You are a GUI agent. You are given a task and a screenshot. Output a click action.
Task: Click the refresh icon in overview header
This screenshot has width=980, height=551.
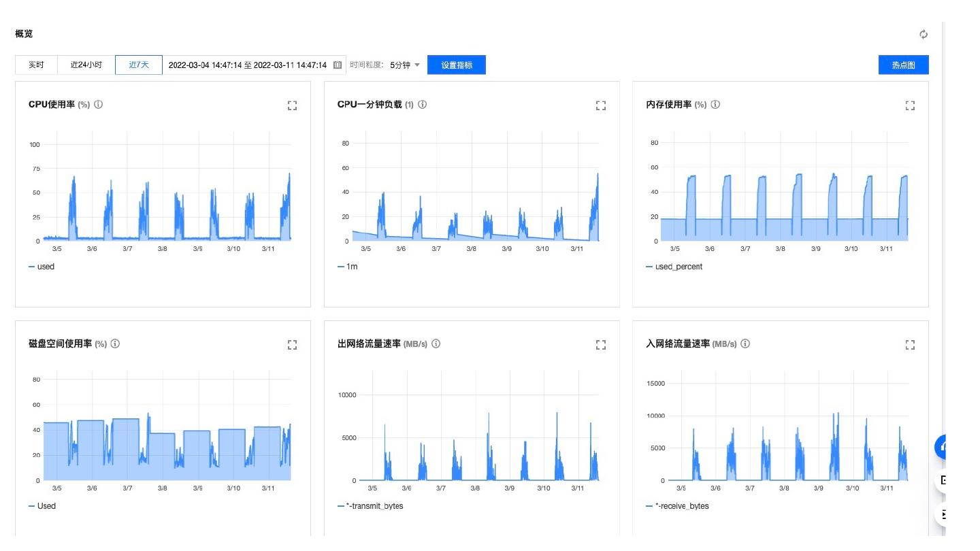click(x=923, y=35)
